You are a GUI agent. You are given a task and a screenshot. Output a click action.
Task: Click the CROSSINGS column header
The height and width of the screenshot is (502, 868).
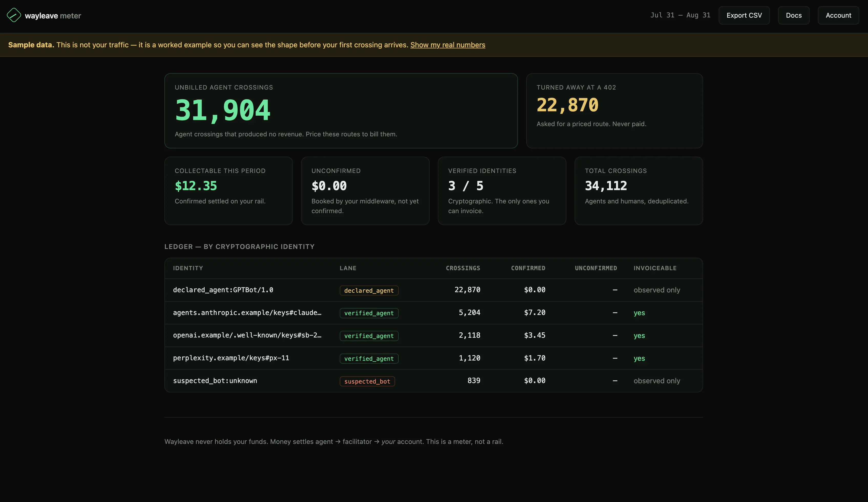pyautogui.click(x=463, y=268)
